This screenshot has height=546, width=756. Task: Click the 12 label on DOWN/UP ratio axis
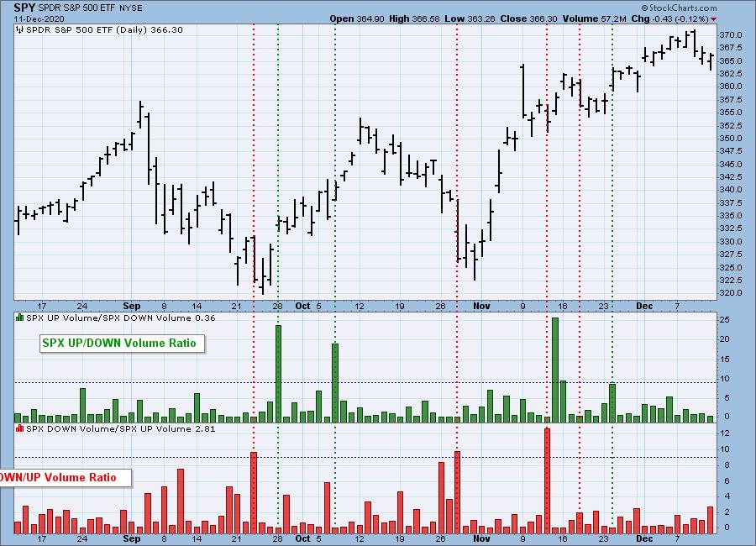click(725, 433)
